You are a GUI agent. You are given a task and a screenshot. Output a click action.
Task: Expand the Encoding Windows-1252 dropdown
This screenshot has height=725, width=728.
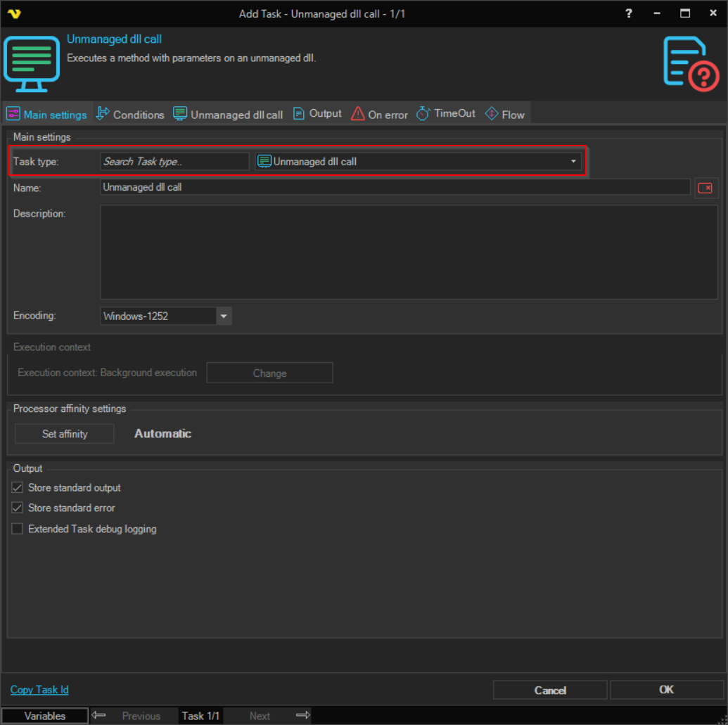224,316
